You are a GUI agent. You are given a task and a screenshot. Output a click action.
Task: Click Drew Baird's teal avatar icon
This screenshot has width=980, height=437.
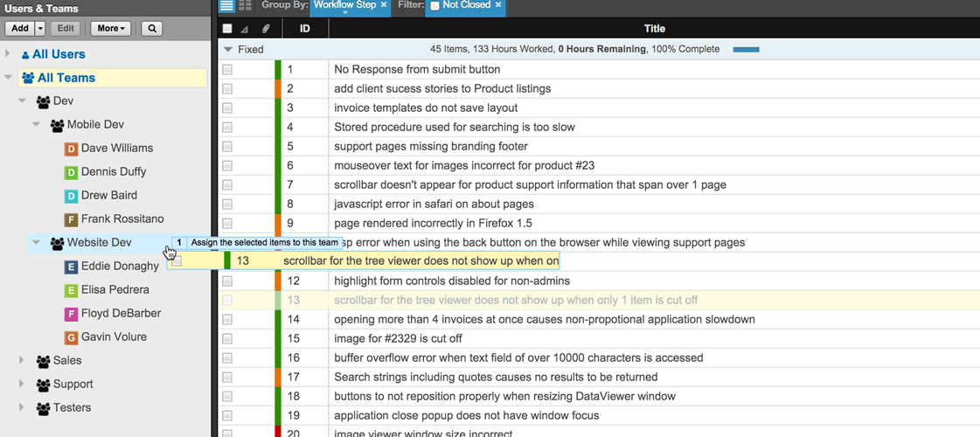[72, 196]
